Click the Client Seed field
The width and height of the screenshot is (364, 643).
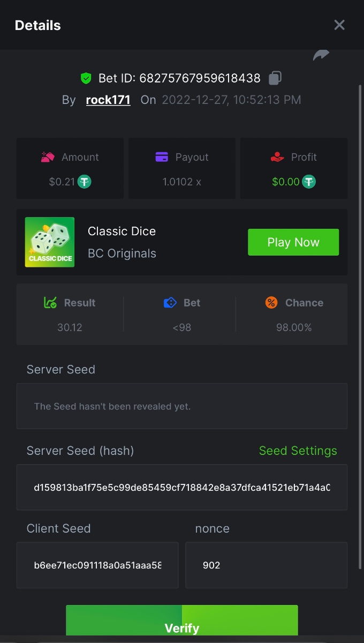pos(97,565)
